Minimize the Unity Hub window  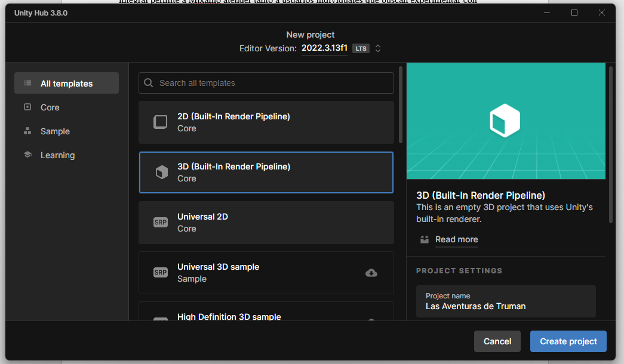pyautogui.click(x=547, y=13)
